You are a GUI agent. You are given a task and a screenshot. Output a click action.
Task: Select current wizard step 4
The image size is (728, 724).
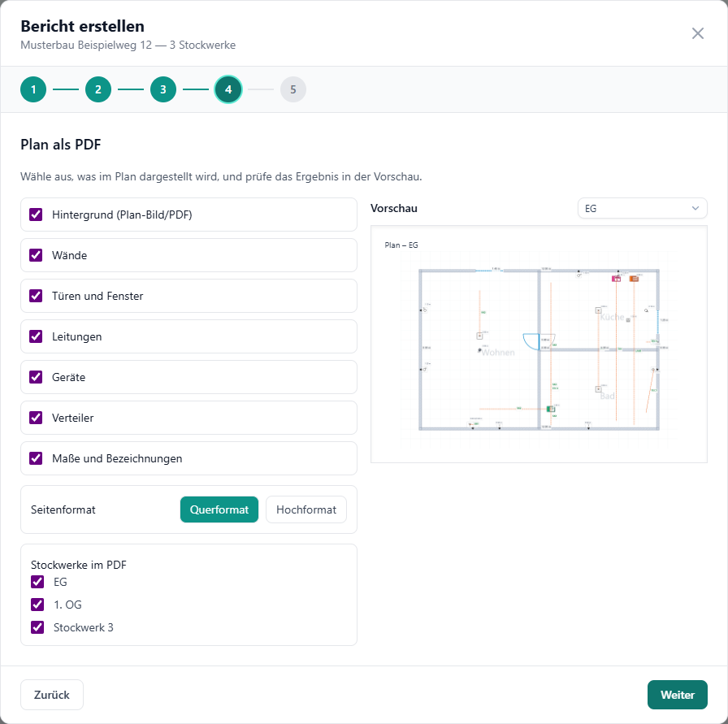[x=228, y=89]
